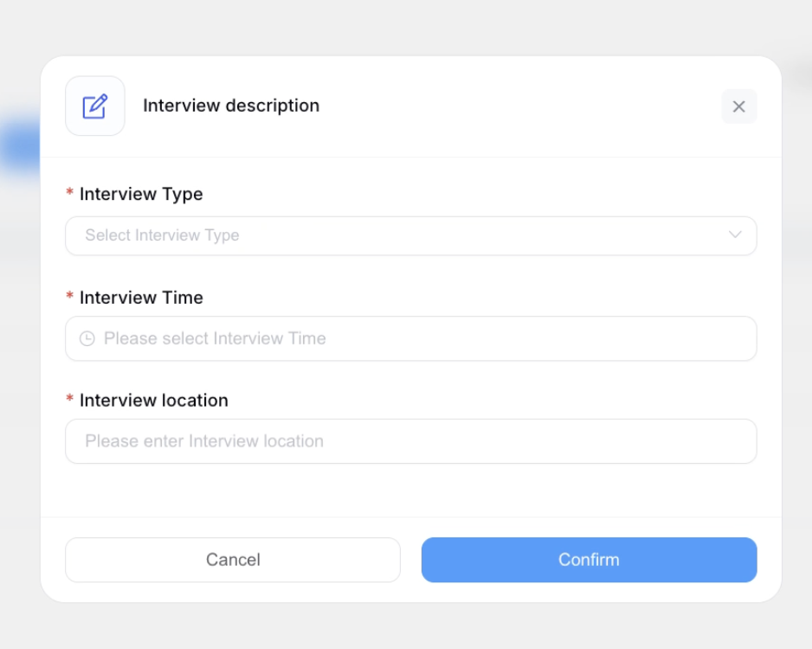The height and width of the screenshot is (649, 812).
Task: Click the red asterisk beside Interview location
Action: point(70,400)
